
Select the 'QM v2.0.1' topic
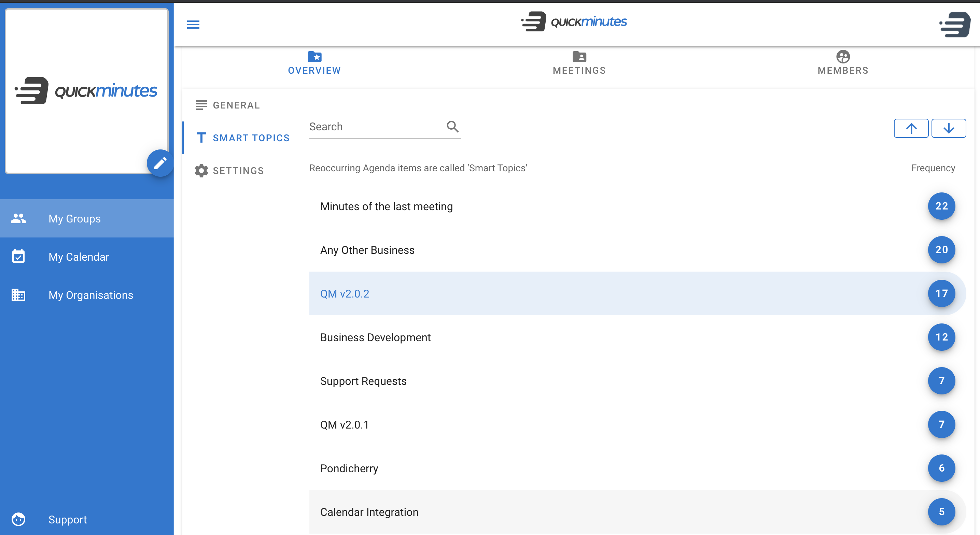pyautogui.click(x=638, y=425)
